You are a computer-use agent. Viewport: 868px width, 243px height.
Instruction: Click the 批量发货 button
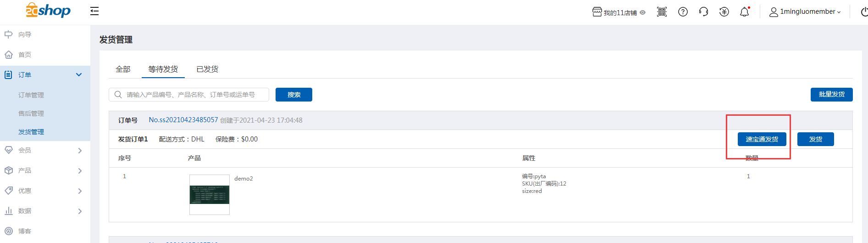[831, 94]
